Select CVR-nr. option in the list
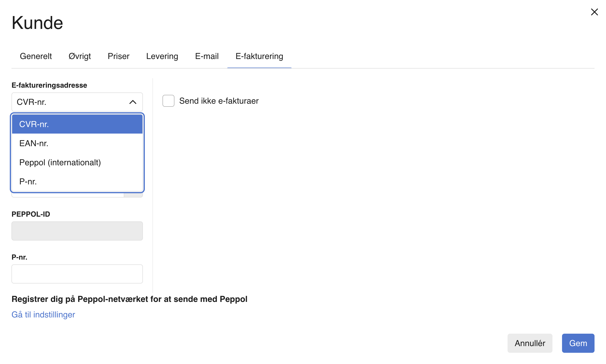 pos(77,124)
